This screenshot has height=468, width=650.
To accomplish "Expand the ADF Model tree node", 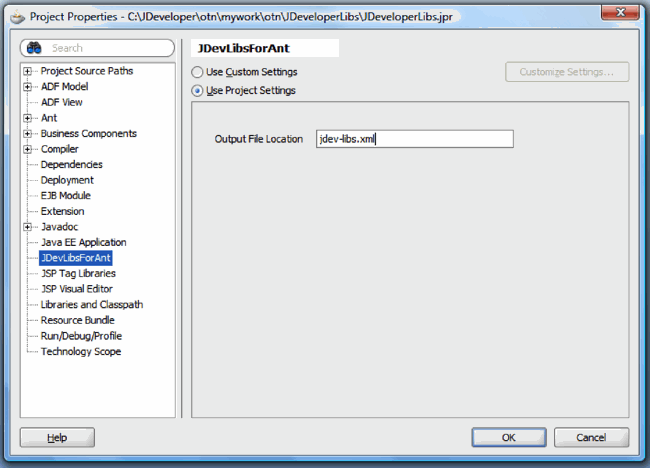I will [x=27, y=87].
